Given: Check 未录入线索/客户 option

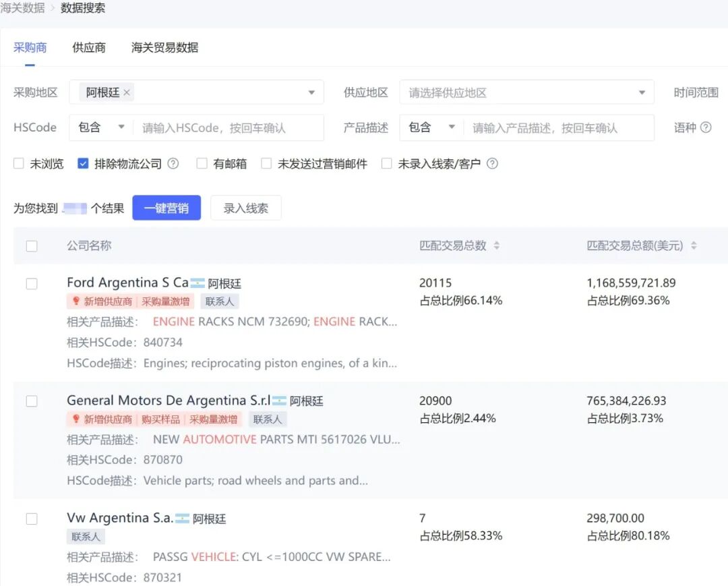Looking at the screenshot, I should click(386, 163).
